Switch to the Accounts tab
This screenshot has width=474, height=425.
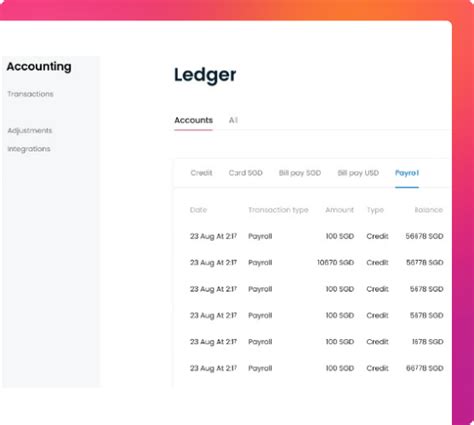(193, 120)
